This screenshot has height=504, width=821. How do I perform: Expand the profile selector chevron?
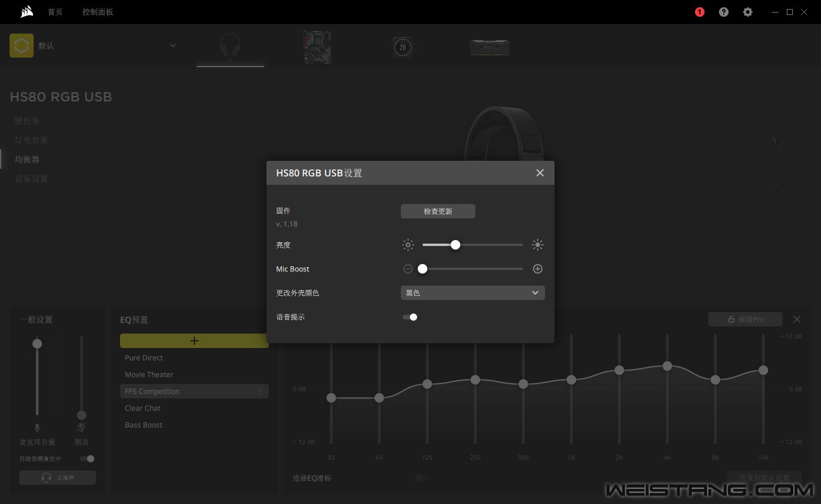(x=173, y=46)
